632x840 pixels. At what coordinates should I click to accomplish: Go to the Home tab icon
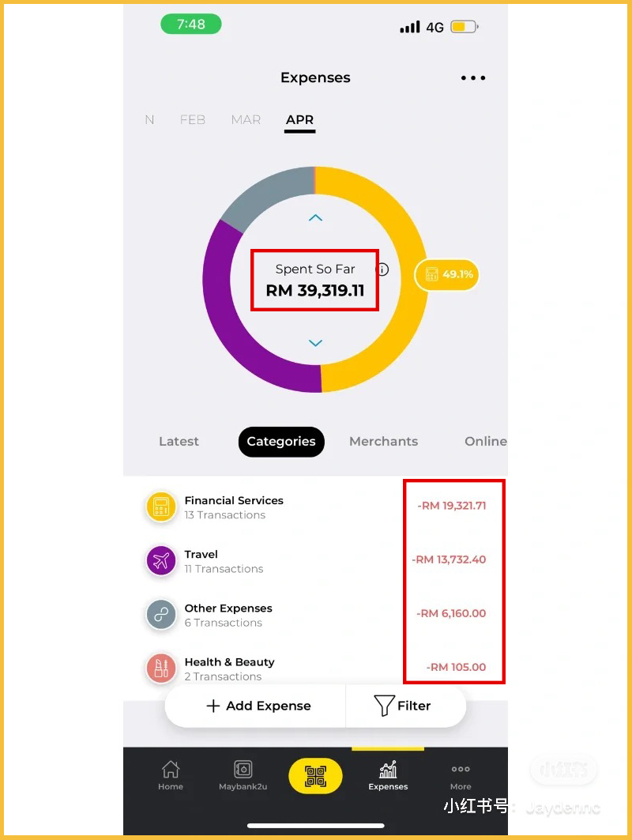pyautogui.click(x=171, y=774)
